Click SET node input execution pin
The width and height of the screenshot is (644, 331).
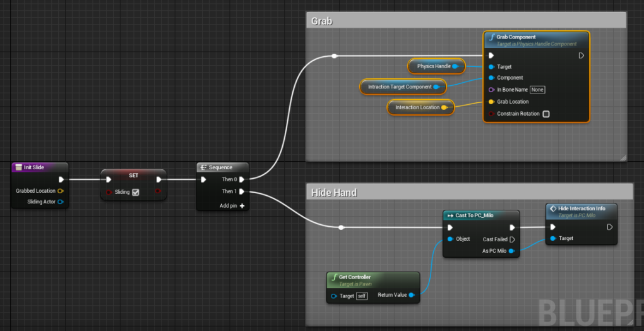pos(109,179)
